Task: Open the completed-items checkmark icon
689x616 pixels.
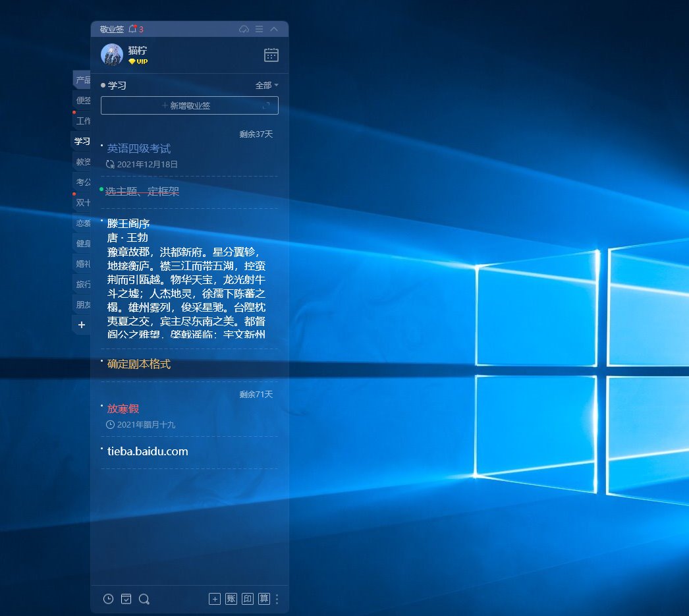Action: point(126,599)
